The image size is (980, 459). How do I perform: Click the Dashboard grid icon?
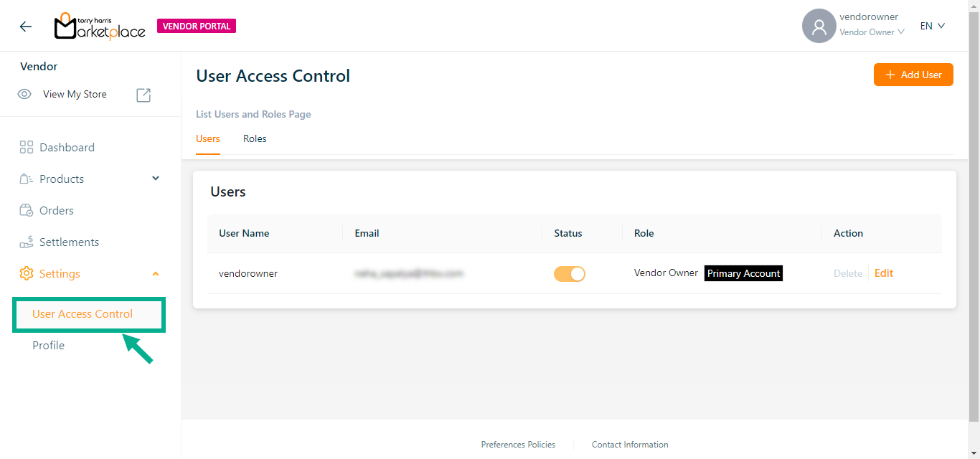27,148
